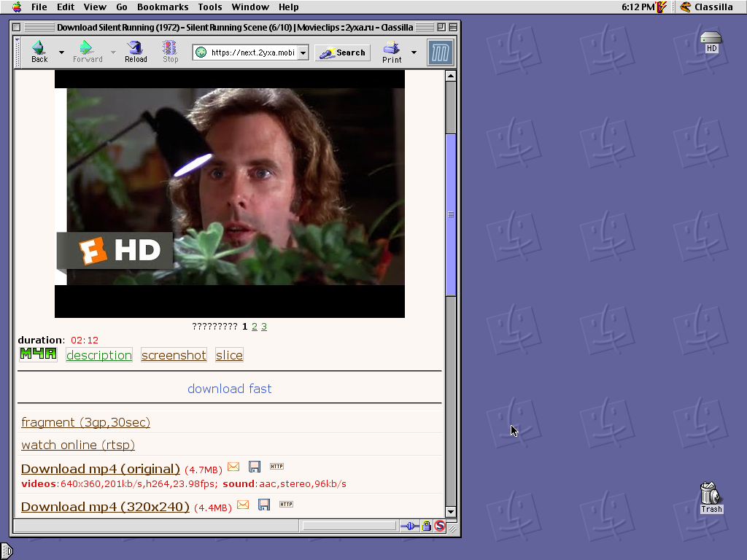Expand the URL history dropdown
This screenshot has height=560, width=747.
tap(303, 52)
